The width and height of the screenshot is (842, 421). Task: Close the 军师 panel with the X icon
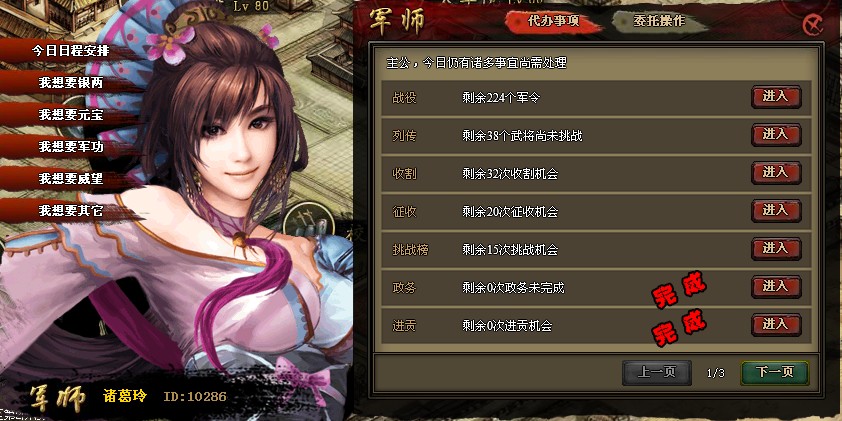[812, 25]
